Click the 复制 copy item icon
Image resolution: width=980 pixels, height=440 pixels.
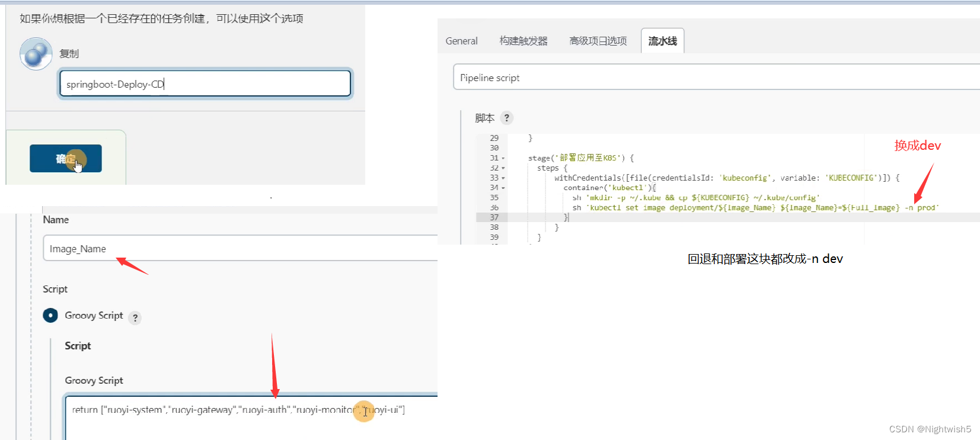(x=36, y=54)
